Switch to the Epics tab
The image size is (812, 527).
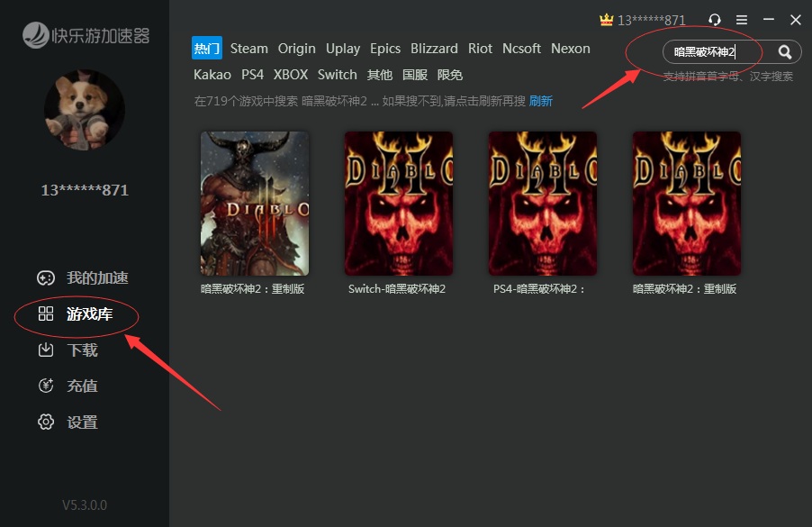[385, 49]
